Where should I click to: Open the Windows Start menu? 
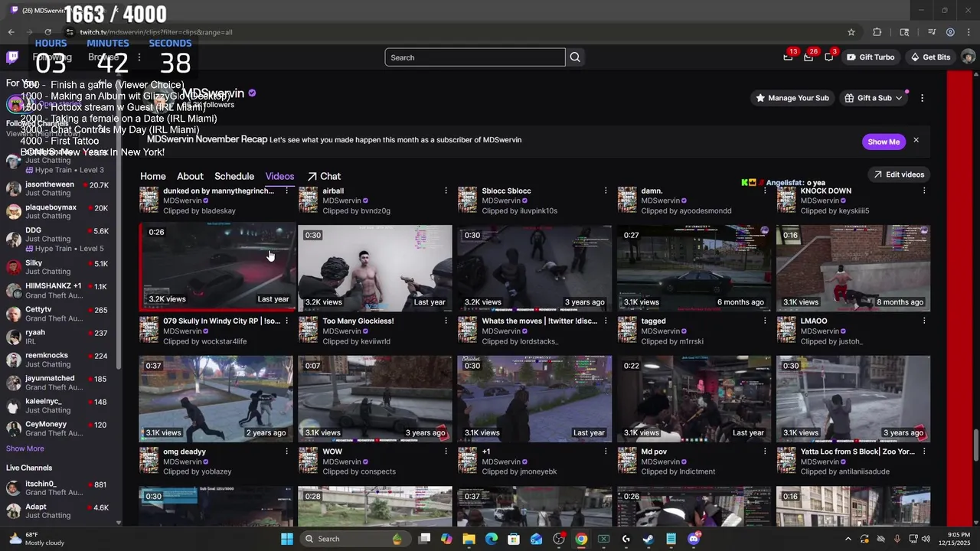[x=287, y=539]
